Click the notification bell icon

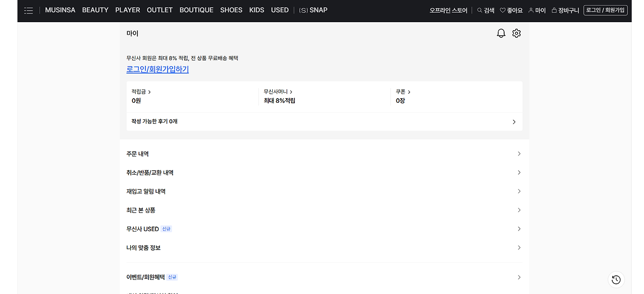[501, 33]
